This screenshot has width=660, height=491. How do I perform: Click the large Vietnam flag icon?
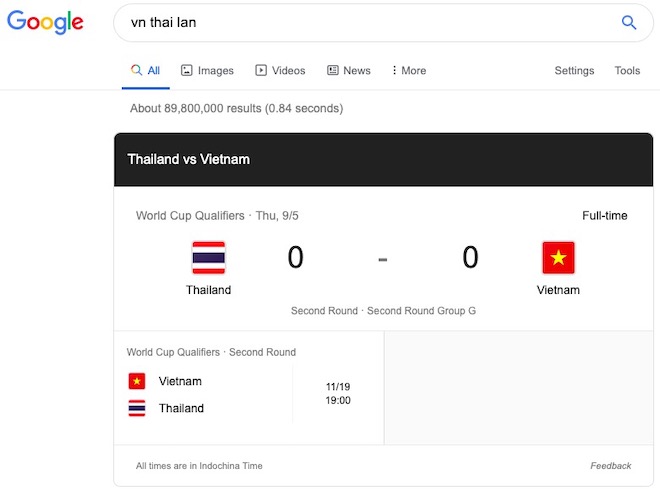coord(558,257)
